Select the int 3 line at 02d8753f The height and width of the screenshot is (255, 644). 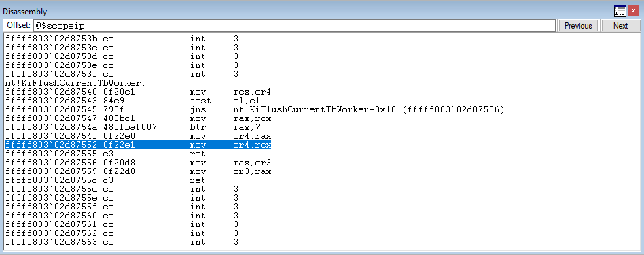click(x=122, y=74)
